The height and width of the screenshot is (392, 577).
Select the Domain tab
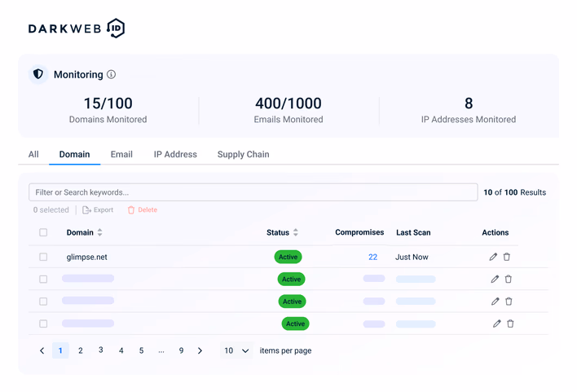pyautogui.click(x=74, y=154)
